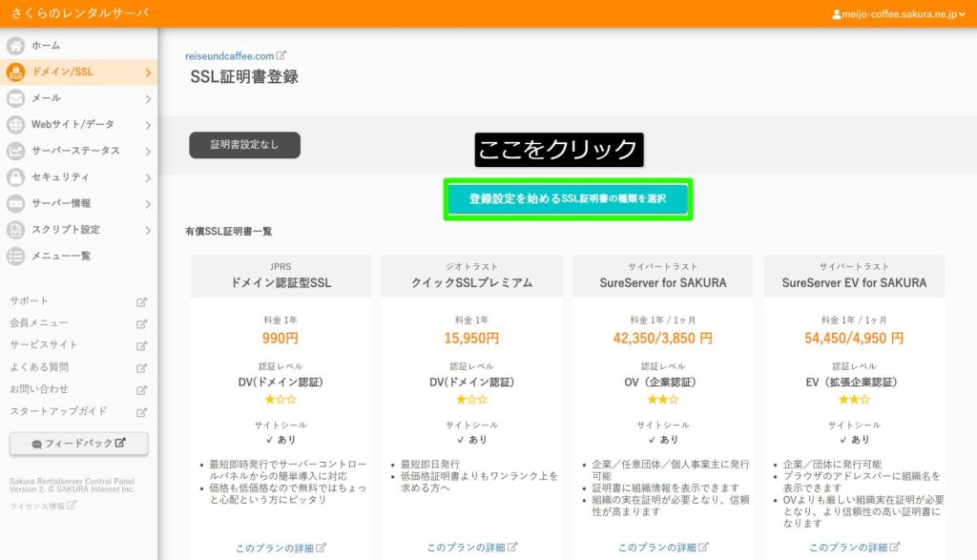The image size is (977, 560).
Task: Click the メニュー一覧 list icon
Action: coord(15,256)
